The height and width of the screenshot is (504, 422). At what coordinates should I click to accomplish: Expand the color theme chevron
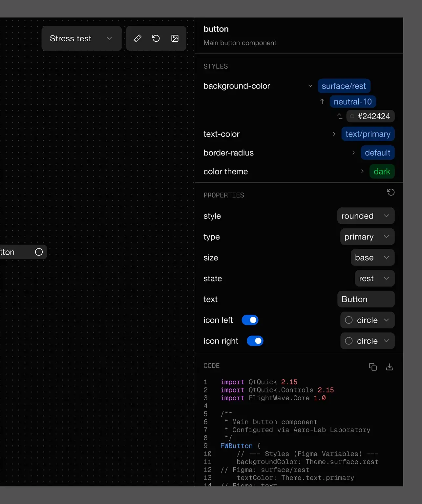click(x=362, y=171)
